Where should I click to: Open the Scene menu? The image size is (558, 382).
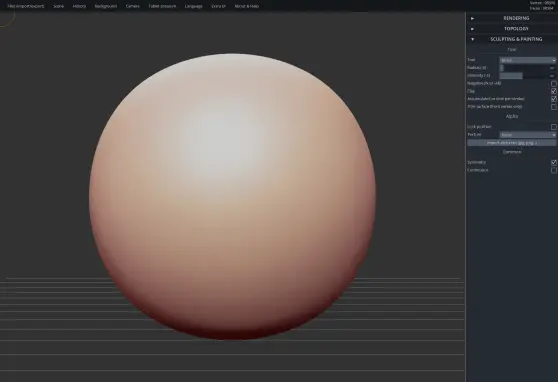58,6
